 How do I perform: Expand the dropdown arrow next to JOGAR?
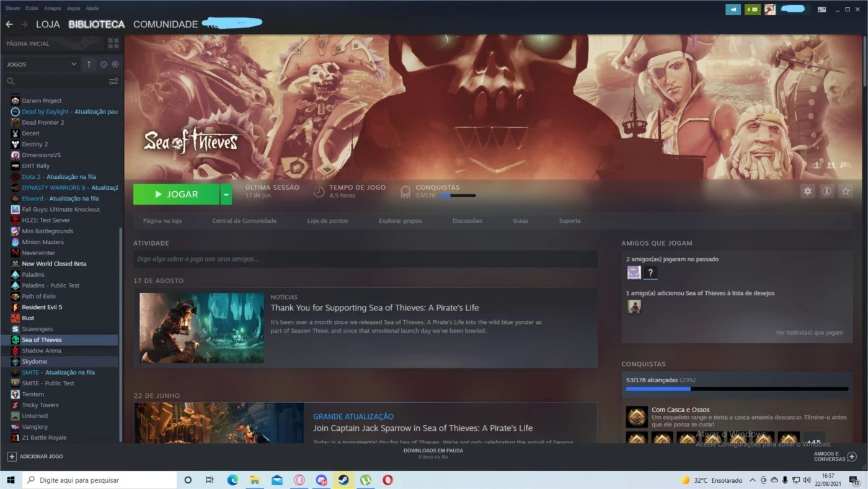coord(226,194)
